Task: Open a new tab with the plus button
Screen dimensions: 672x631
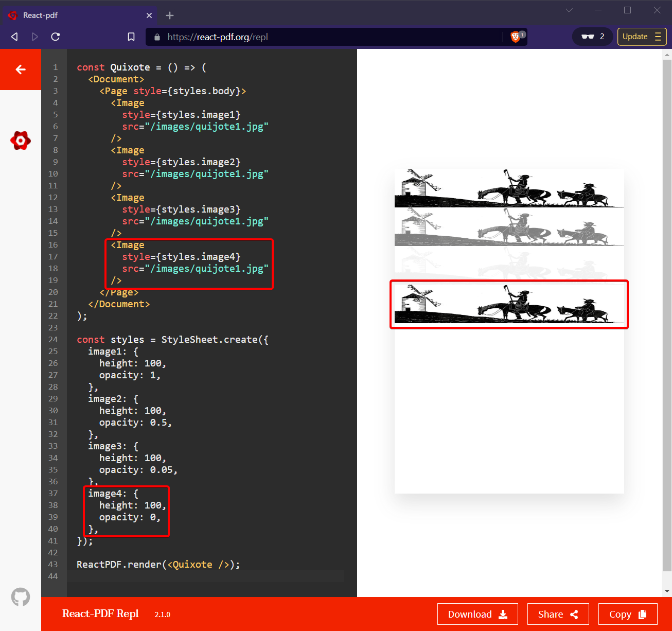Action: click(x=170, y=15)
